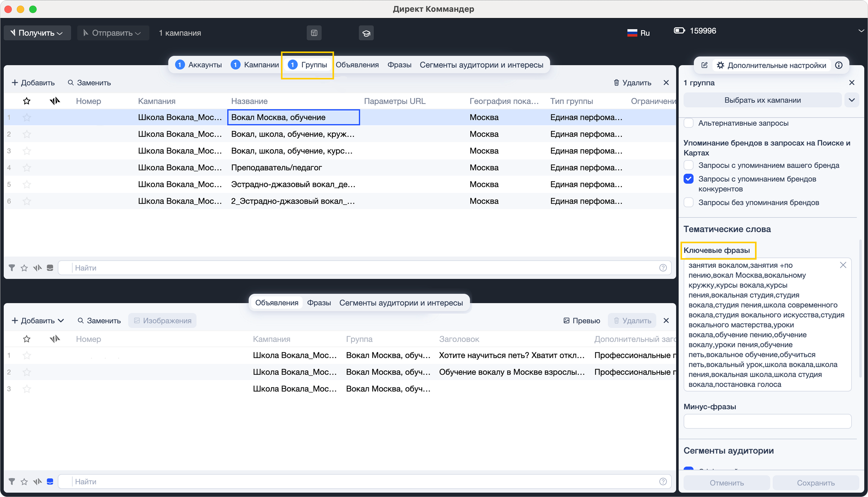Select lower Сегменты аудитории и интересы tab
Screen dimensions: 868x497
click(401, 303)
